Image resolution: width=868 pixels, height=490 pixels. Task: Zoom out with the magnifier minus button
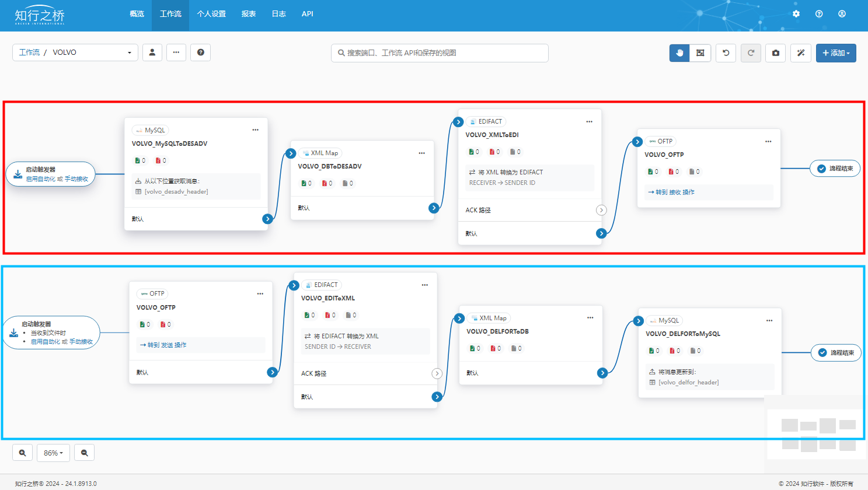[85, 453]
